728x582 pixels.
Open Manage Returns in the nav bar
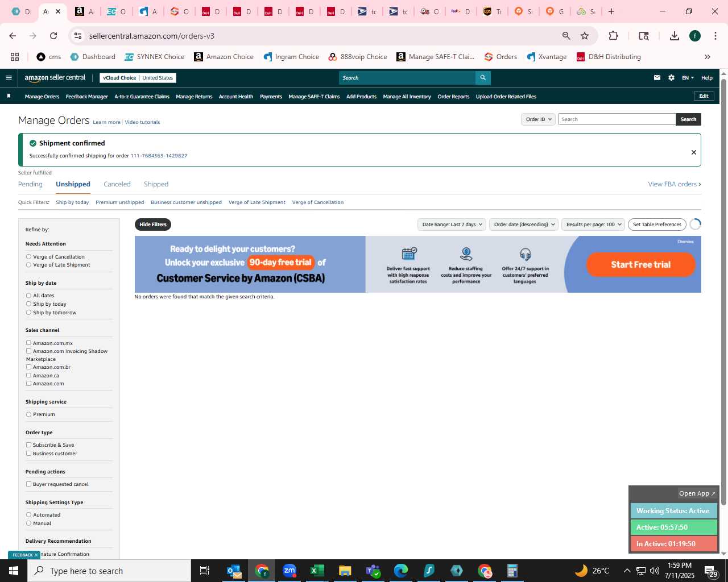194,97
